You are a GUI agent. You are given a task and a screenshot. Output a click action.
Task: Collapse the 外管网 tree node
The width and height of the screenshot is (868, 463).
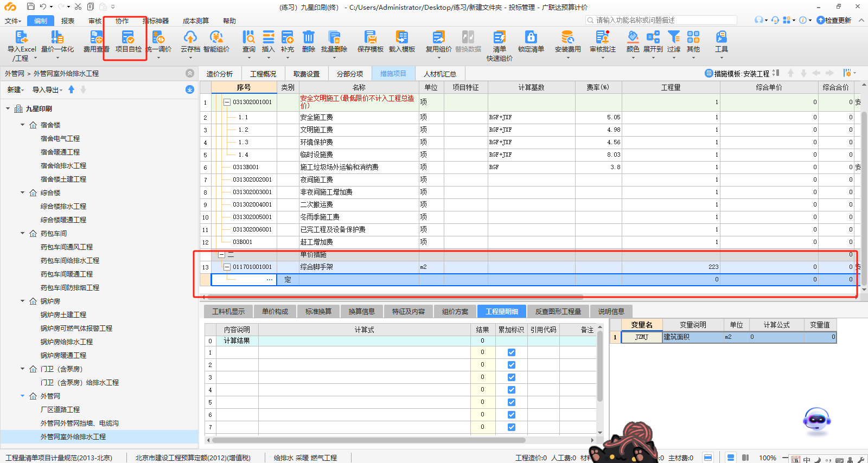tap(23, 396)
